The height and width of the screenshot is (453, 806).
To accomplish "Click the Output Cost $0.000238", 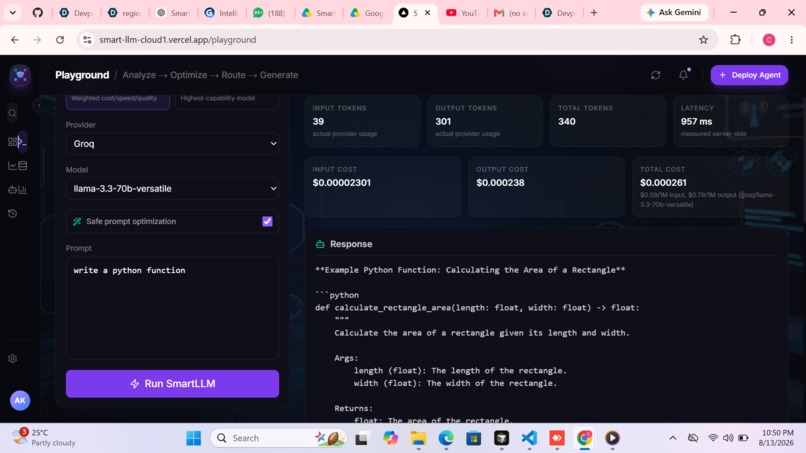I will pyautogui.click(x=500, y=183).
